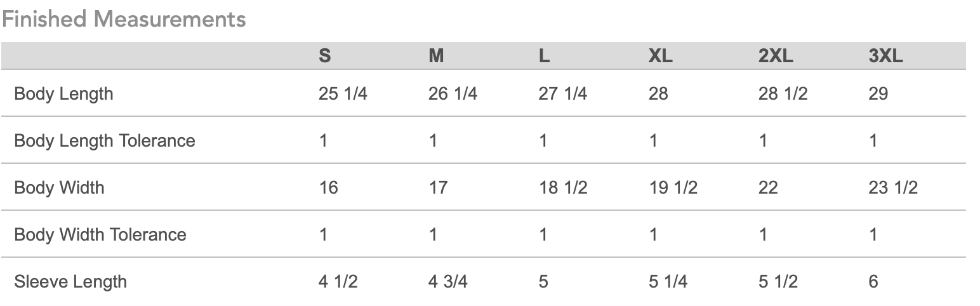The width and height of the screenshot is (980, 306).
Task: Select the S size column header
Action: click(324, 56)
